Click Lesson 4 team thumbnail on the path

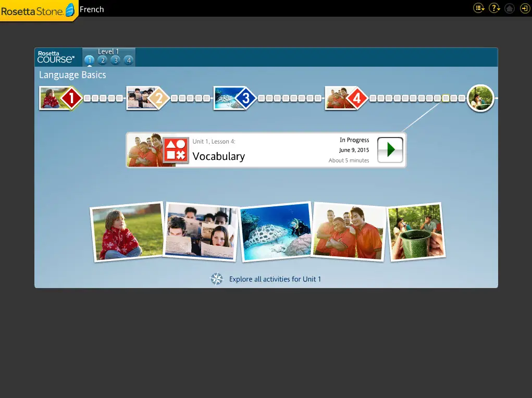tap(336, 98)
